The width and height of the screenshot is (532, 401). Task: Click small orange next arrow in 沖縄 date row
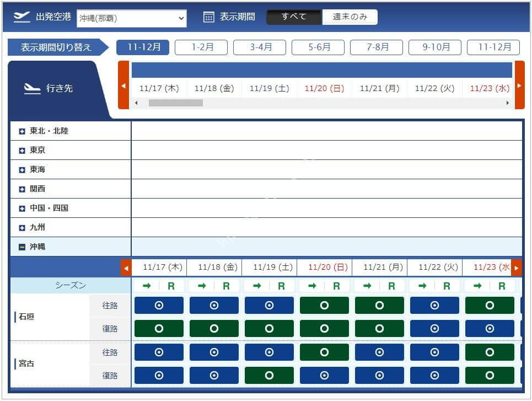(x=517, y=268)
